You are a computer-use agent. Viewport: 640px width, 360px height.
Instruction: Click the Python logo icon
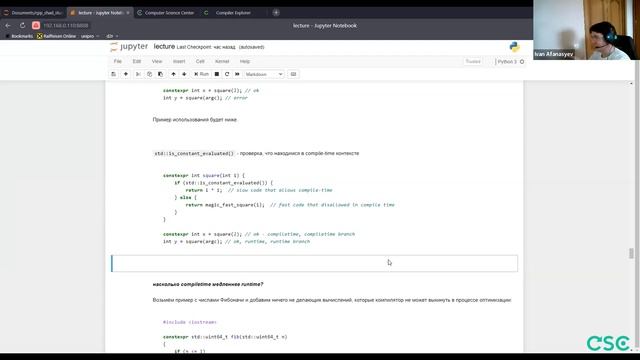point(515,47)
